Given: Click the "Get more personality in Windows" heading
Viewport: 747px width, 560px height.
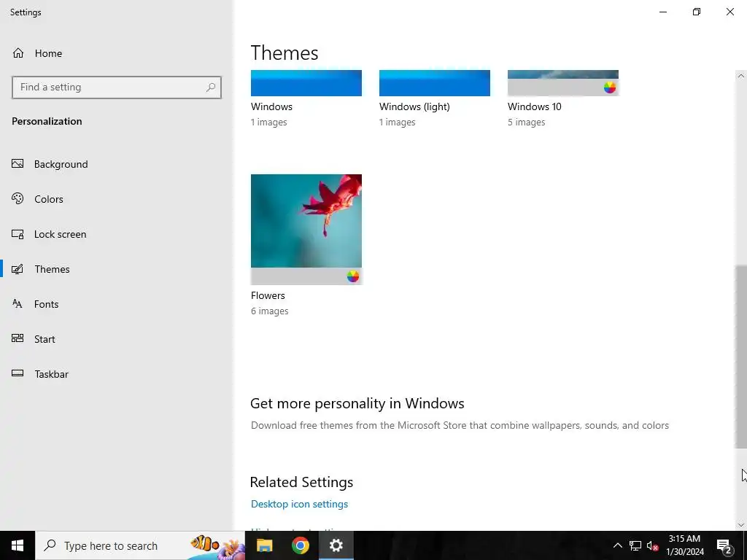Looking at the screenshot, I should pyautogui.click(x=357, y=403).
